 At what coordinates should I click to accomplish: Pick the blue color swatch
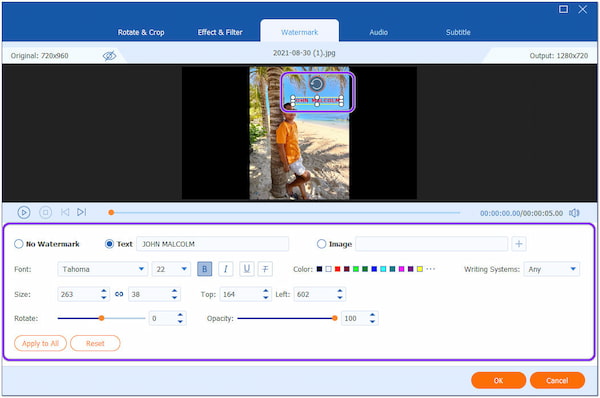pyautogui.click(x=374, y=269)
